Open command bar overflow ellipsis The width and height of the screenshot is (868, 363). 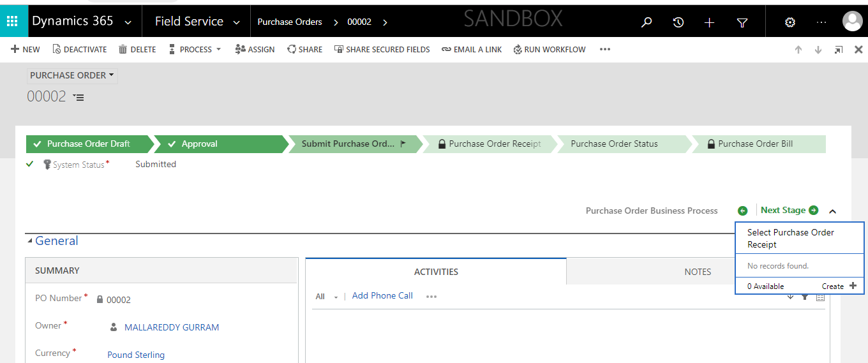[x=605, y=49]
